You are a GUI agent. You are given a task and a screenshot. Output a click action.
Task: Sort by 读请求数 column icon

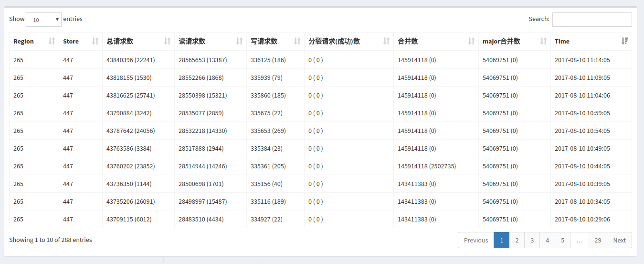(239, 41)
